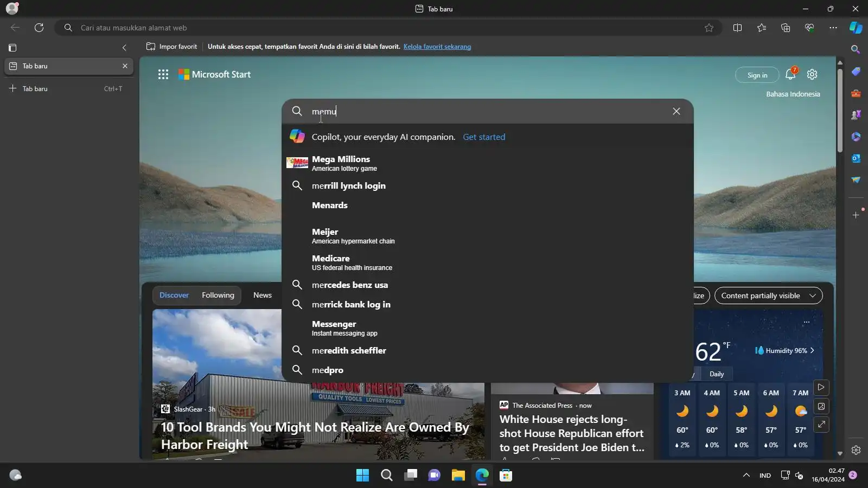Click the Bahasa Indonesia language link
The width and height of the screenshot is (868, 488).
(x=793, y=94)
